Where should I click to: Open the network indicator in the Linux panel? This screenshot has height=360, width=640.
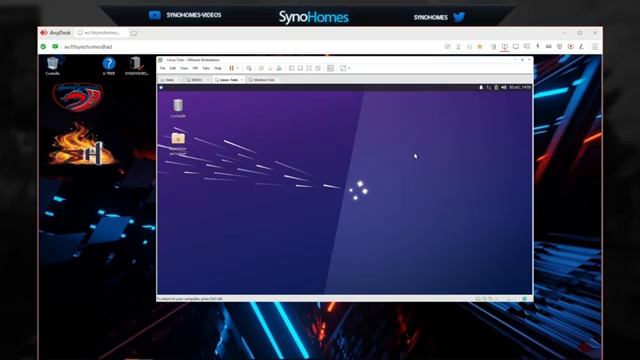[x=489, y=87]
